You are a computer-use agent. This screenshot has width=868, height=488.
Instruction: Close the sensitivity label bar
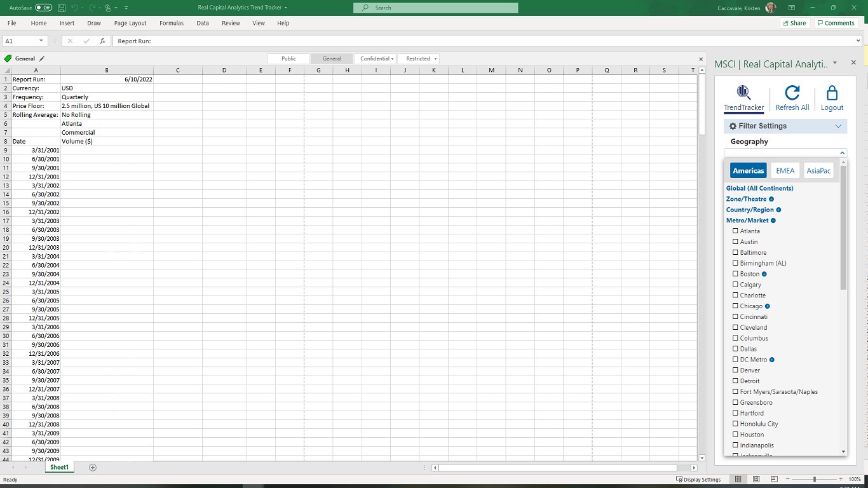[x=701, y=58]
